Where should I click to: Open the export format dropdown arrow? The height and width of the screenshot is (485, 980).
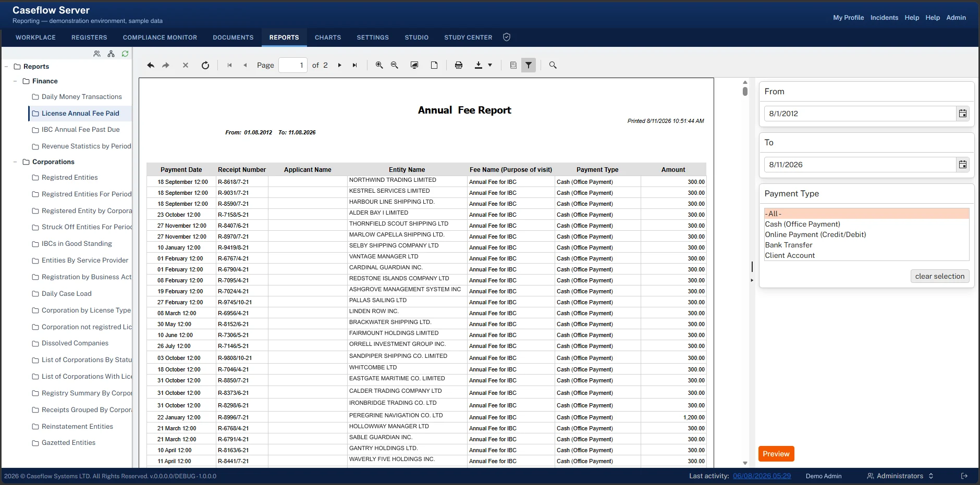(x=490, y=65)
